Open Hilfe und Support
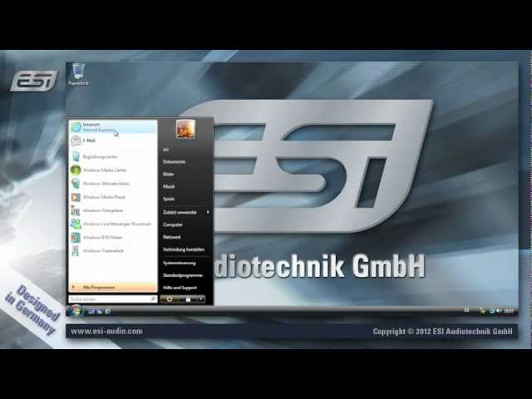 180,288
